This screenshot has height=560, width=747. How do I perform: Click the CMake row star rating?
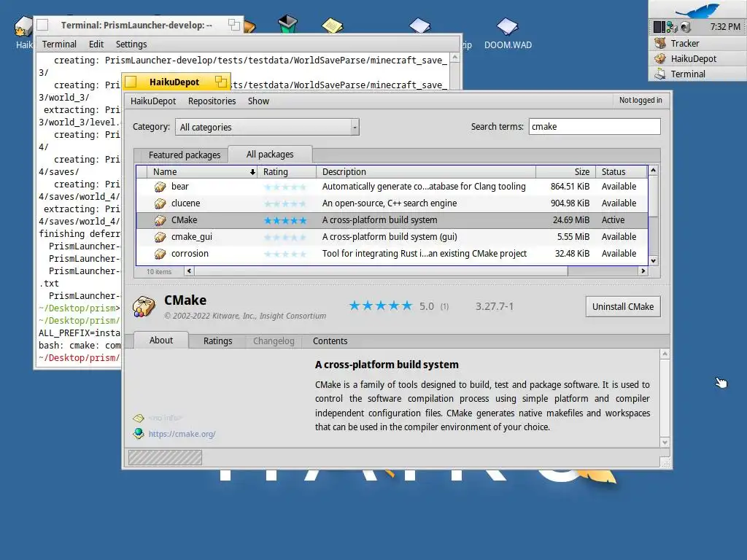pos(285,220)
